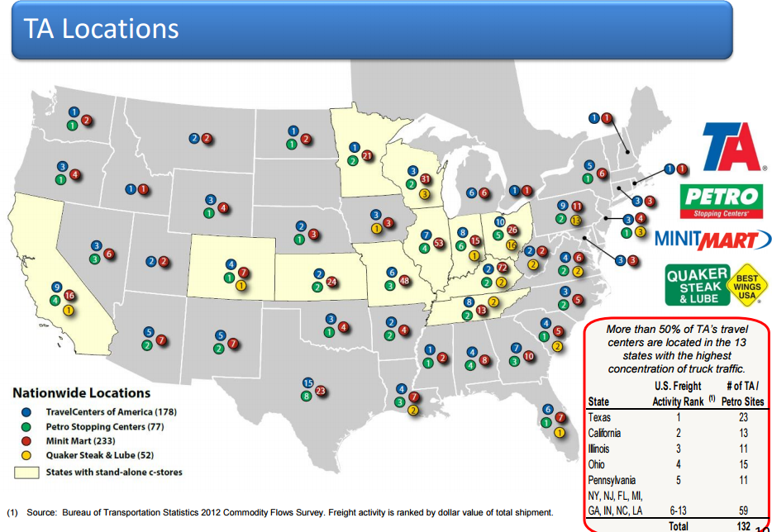Click the 'State' column header
The width and height of the screenshot is (772, 532).
click(x=598, y=401)
